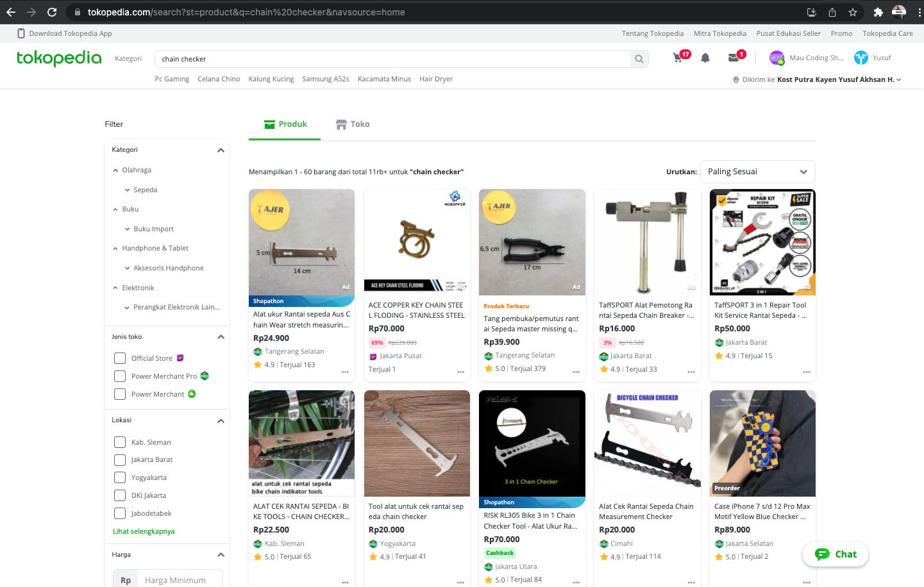Select the Sepeda category under Olahraga

tap(146, 190)
